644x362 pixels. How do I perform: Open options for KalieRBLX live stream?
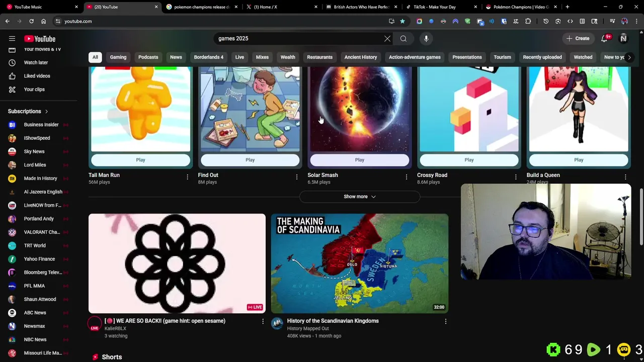(x=263, y=321)
